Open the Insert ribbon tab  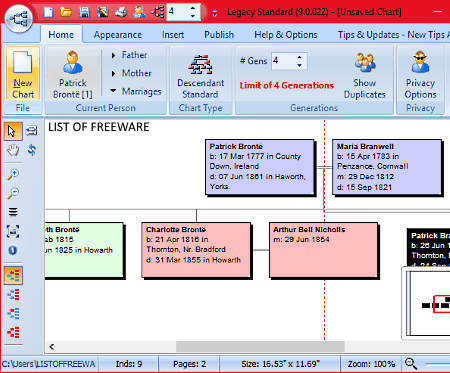[173, 35]
